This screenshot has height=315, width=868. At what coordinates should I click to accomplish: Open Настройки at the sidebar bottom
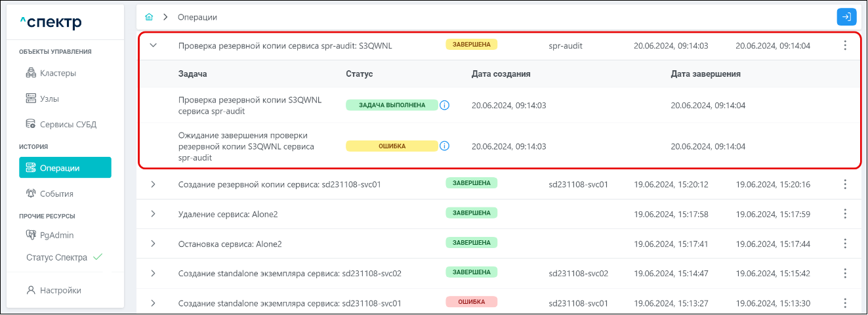pyautogui.click(x=60, y=290)
